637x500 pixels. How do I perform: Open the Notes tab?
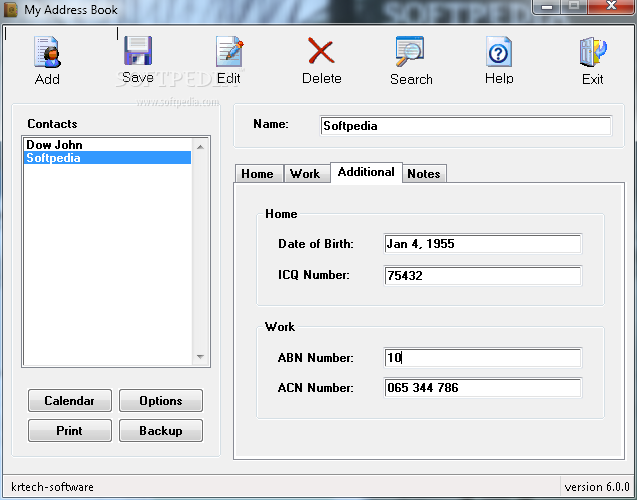pyautogui.click(x=424, y=174)
